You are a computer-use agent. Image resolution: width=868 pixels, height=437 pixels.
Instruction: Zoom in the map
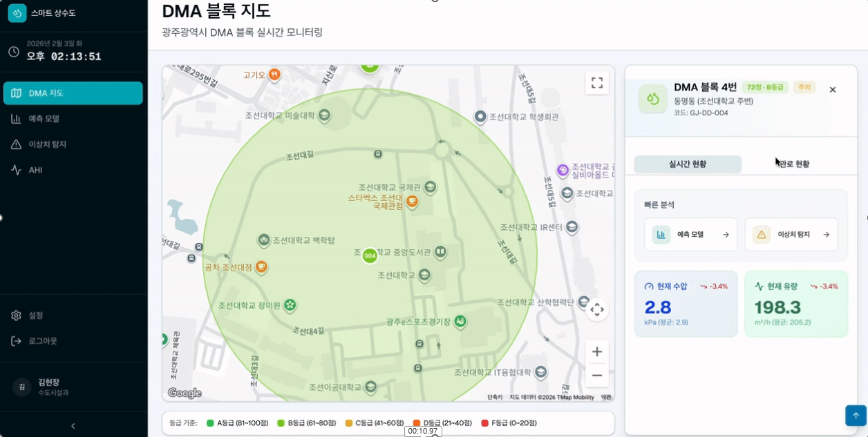coord(597,352)
